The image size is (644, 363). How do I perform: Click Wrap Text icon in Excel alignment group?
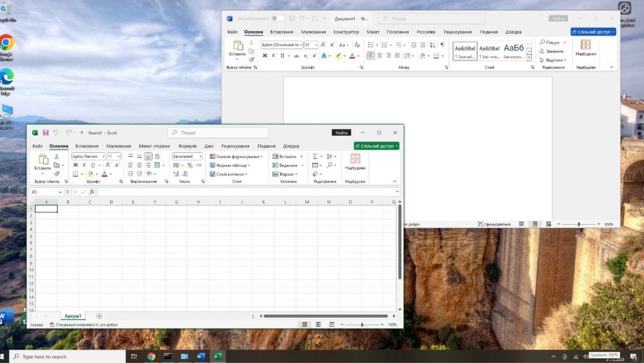click(157, 156)
